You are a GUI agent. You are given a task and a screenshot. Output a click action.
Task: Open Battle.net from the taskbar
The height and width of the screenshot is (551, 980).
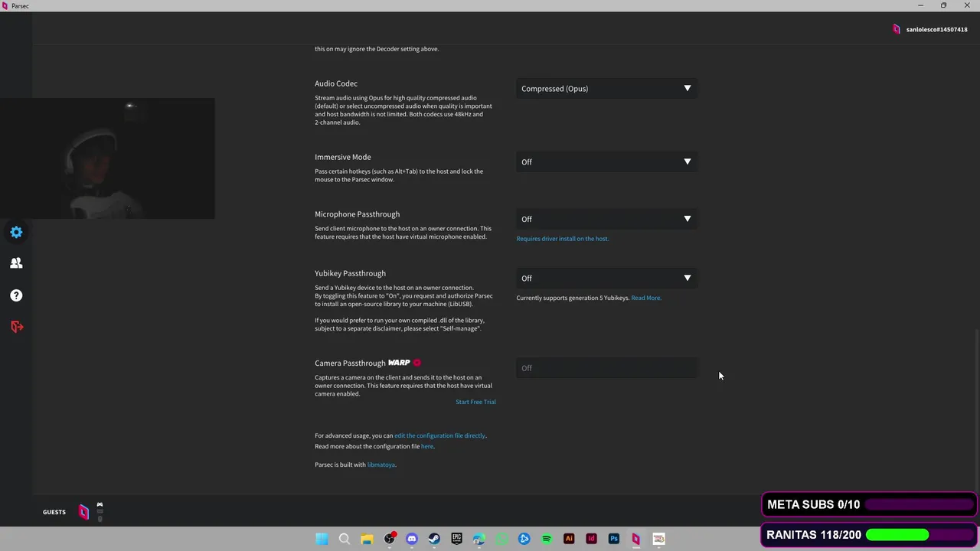524,539
